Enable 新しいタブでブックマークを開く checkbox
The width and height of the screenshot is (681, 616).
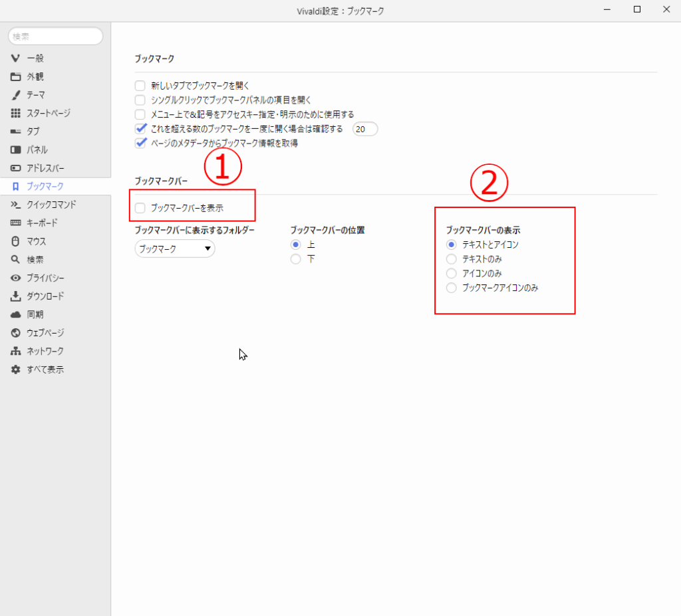coord(140,86)
